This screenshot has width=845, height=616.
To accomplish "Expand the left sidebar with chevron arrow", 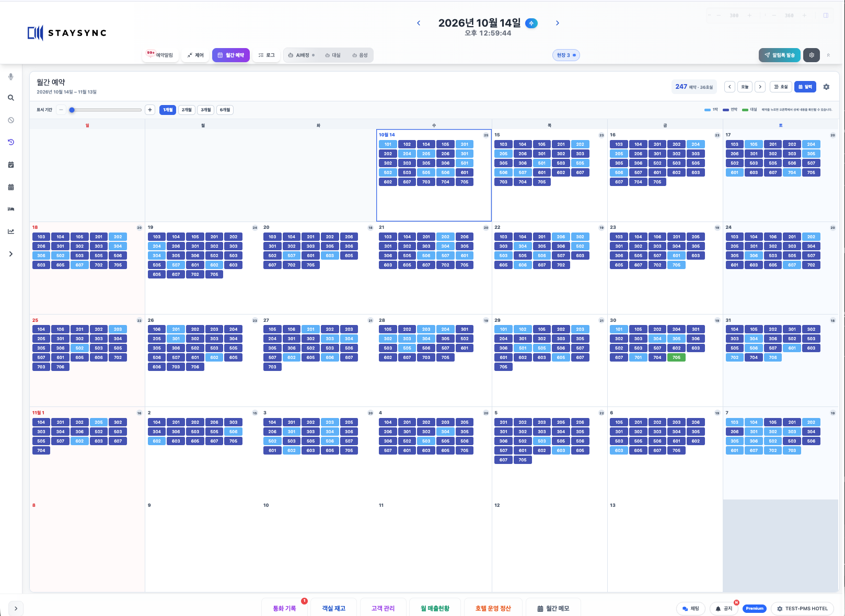I will 11,254.
